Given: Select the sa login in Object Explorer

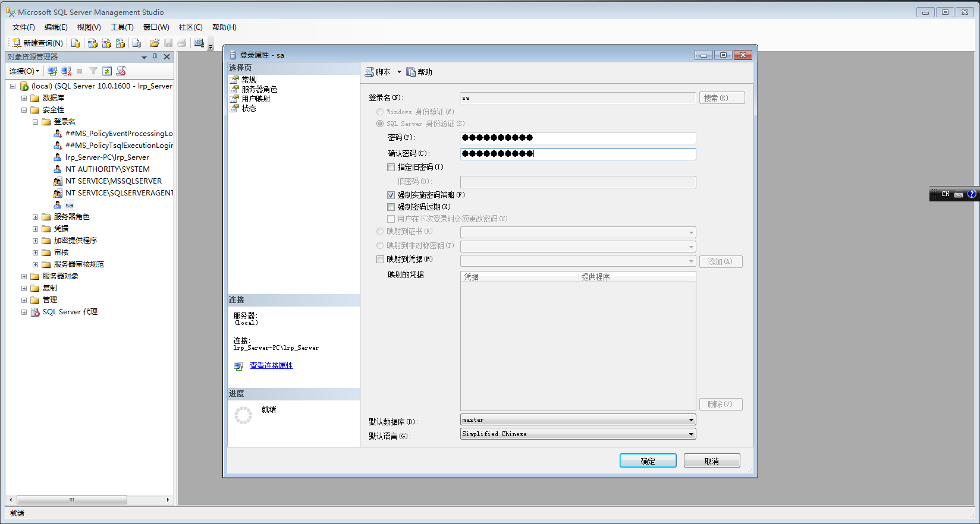Looking at the screenshot, I should [69, 205].
